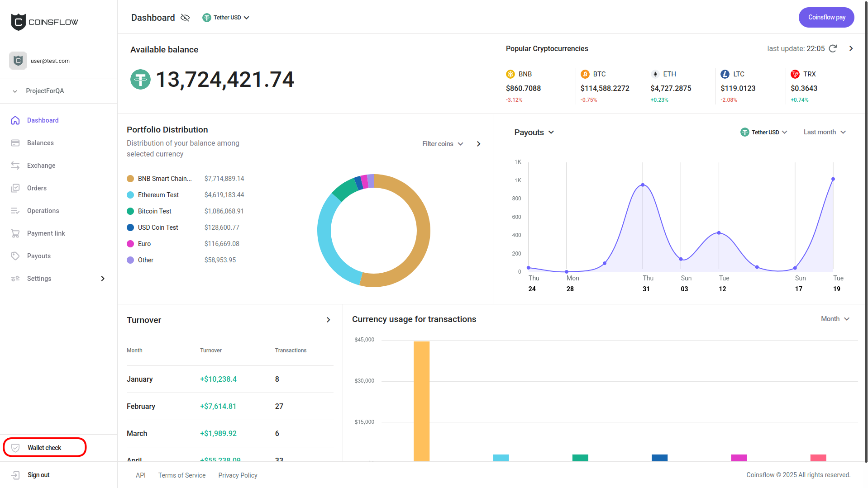Click the BNB Smart Chain color dot

coord(130,179)
